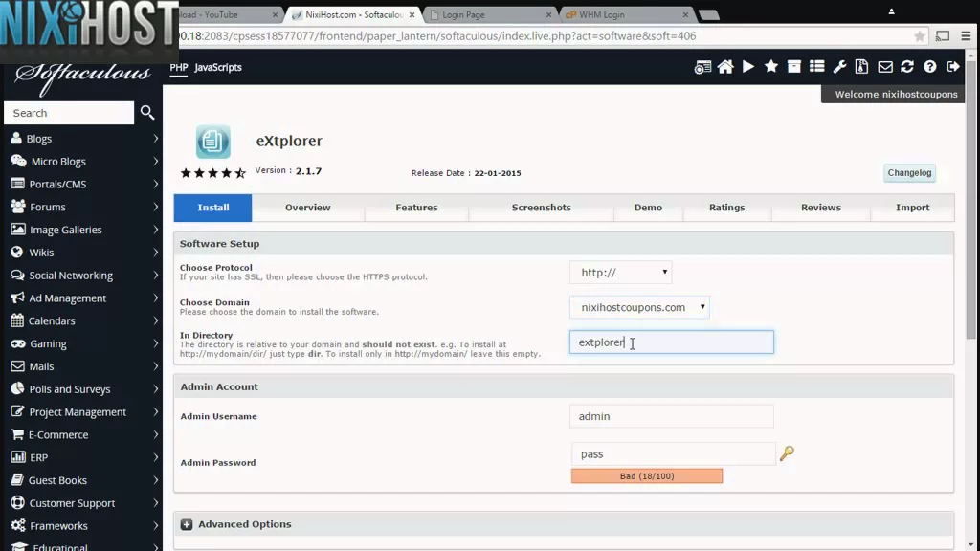Expand Frameworks category
This screenshot has height=551, width=980.
[84, 526]
